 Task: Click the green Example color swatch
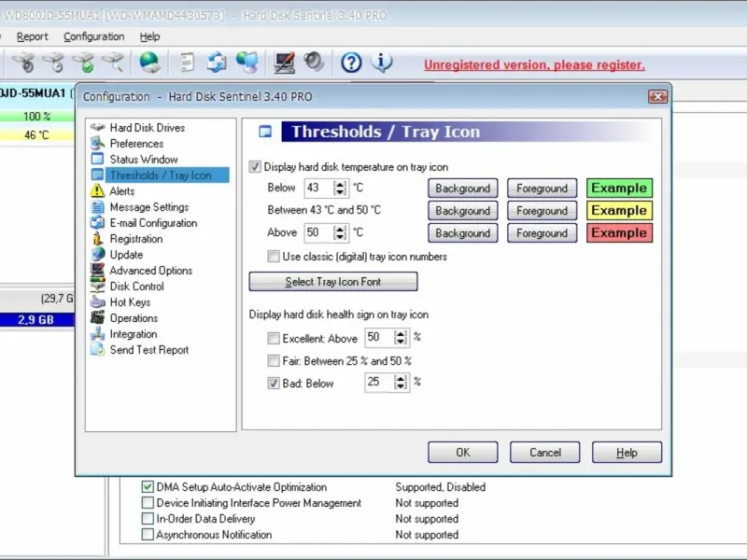coord(619,189)
